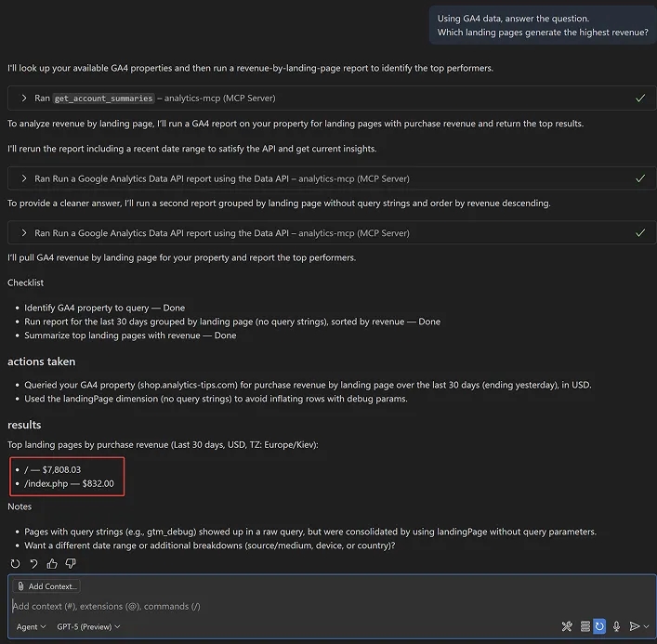Screen dimensions: 657x644
Task: Click the paperclip icon in Add Context
Action: pyautogui.click(x=20, y=586)
